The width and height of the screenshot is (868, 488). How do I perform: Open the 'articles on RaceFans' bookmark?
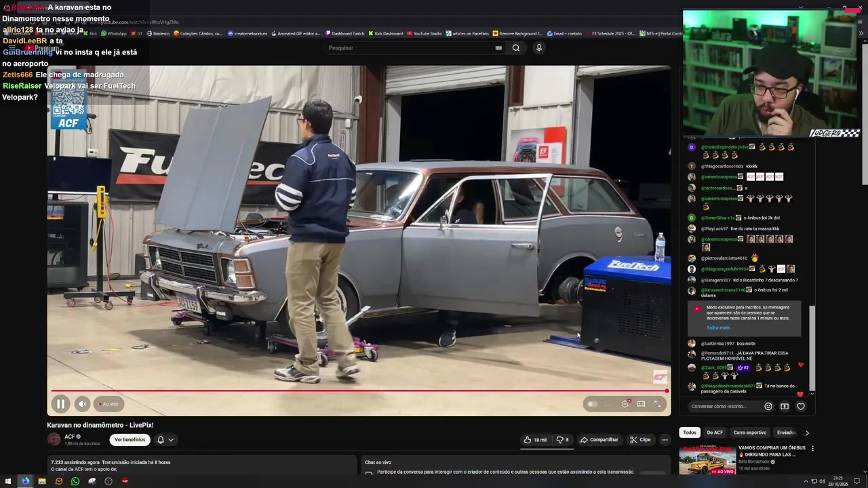coord(467,33)
